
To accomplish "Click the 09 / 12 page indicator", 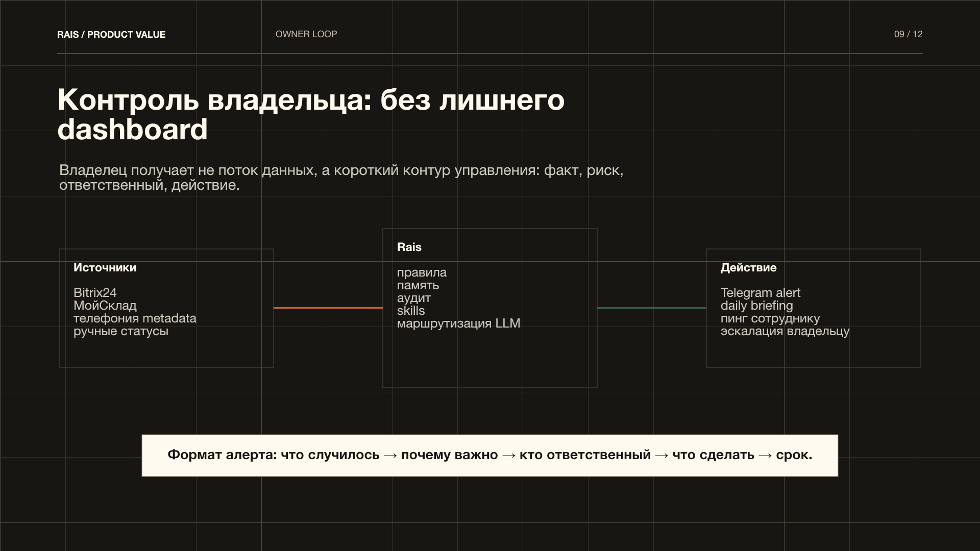I will pos(909,34).
